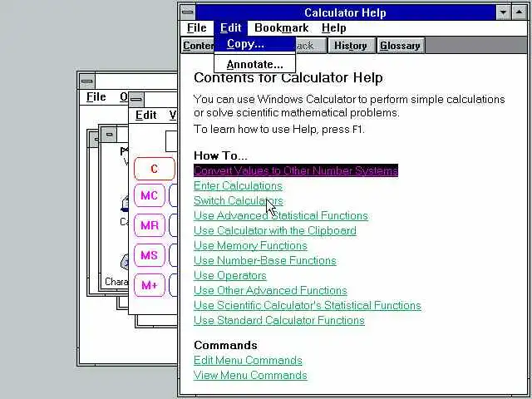Click the MR button on Calculator
The height and width of the screenshot is (399, 532).
tap(150, 225)
